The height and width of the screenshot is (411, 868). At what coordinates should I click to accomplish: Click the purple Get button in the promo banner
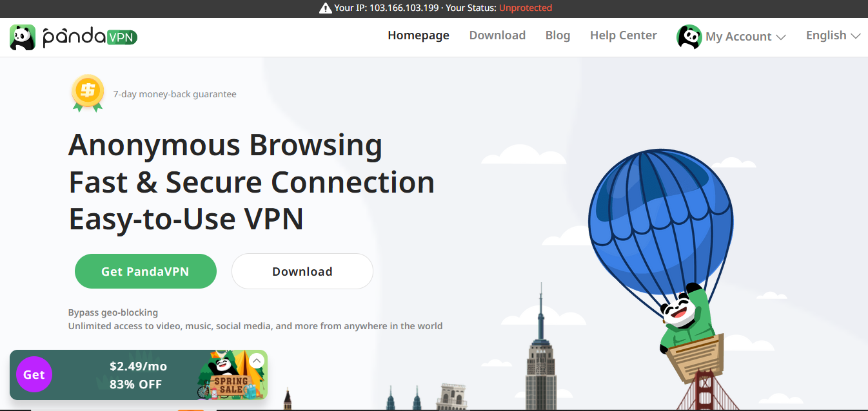(34, 374)
